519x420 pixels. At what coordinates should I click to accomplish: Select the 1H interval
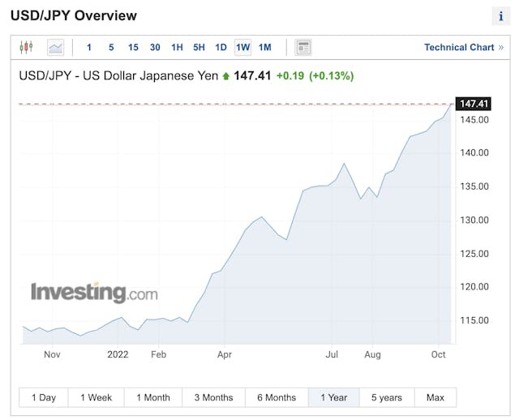click(x=177, y=47)
